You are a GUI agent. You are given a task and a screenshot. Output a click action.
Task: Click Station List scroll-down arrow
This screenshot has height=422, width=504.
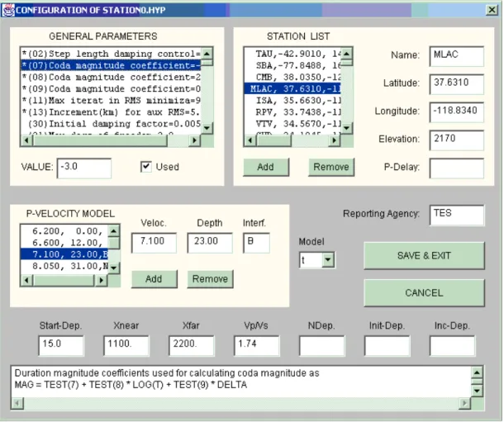346,128
